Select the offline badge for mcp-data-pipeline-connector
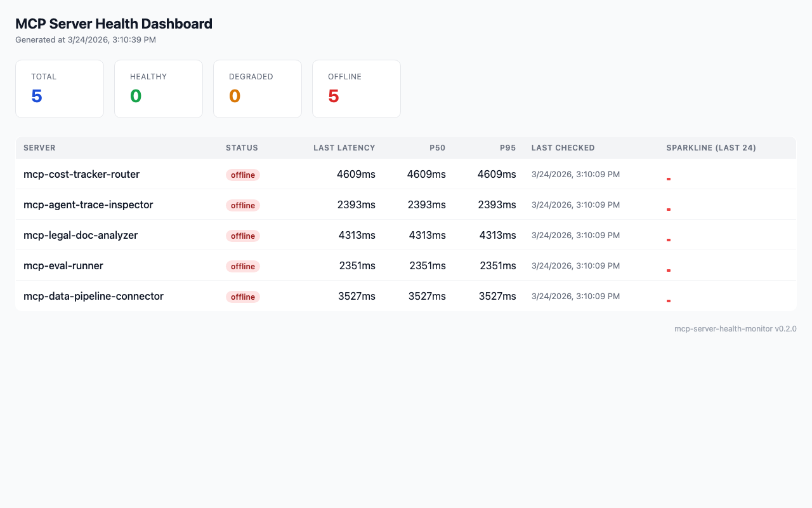Image resolution: width=812 pixels, height=508 pixels. click(x=243, y=297)
